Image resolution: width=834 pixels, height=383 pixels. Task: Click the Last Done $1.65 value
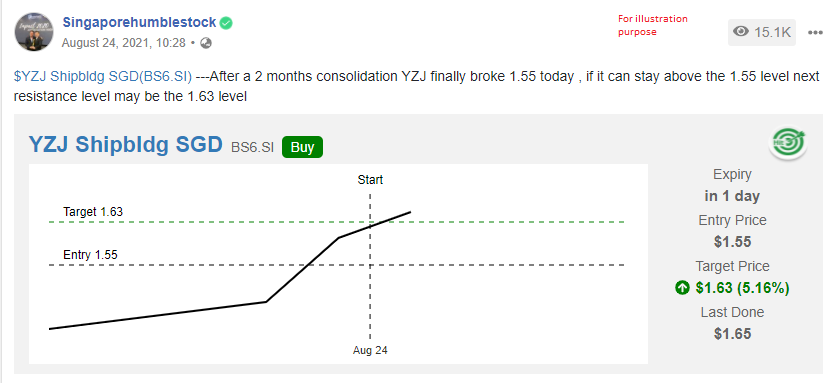pos(732,334)
